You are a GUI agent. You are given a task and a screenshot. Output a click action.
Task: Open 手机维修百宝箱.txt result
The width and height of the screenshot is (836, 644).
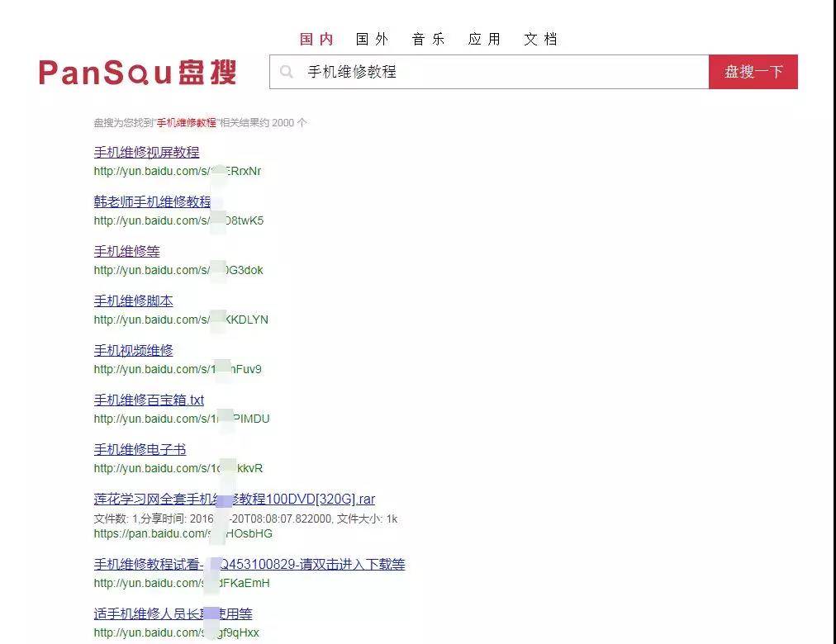click(x=149, y=400)
